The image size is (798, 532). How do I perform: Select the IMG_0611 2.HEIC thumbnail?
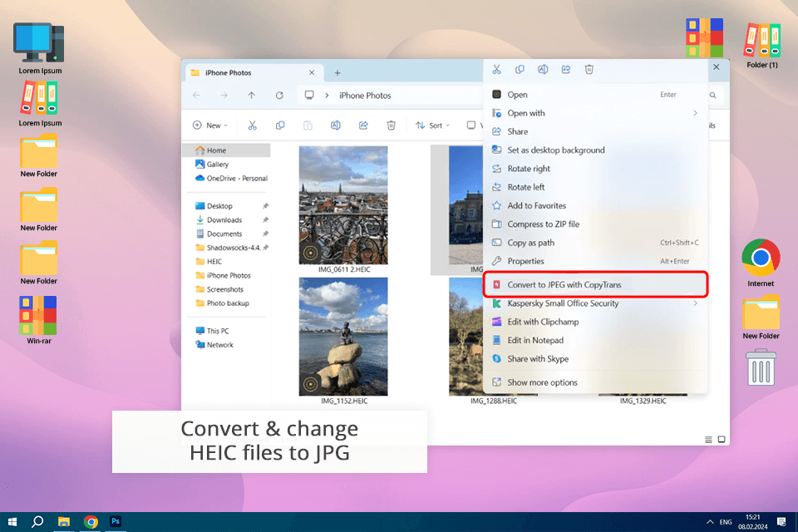[343, 205]
